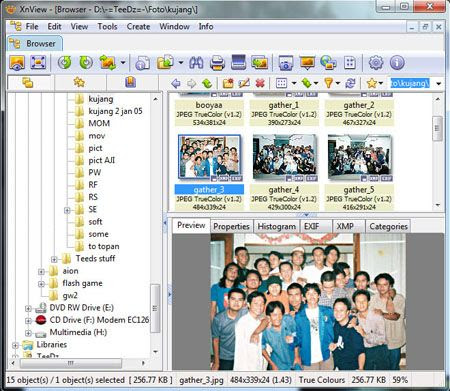
Task: Click the screen capture camera icon
Action: tap(286, 63)
